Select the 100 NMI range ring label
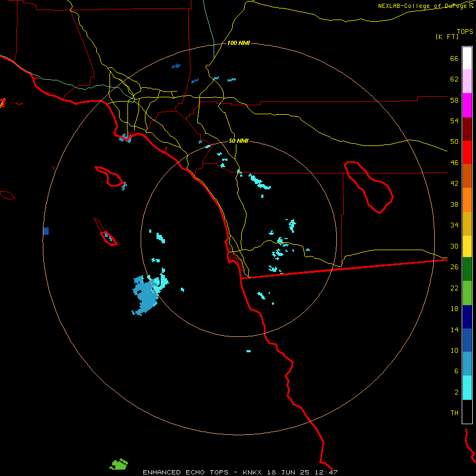The height and width of the screenshot is (476, 476). pyautogui.click(x=239, y=43)
